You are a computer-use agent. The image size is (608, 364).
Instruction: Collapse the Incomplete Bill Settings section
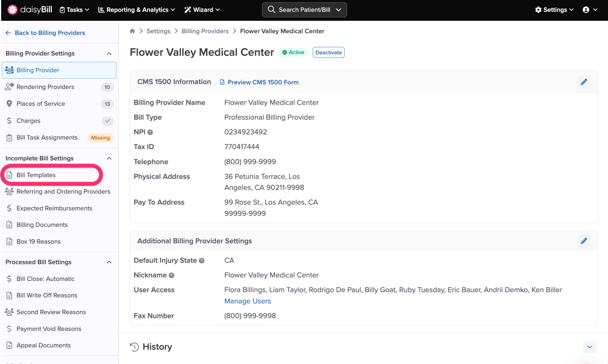point(109,159)
